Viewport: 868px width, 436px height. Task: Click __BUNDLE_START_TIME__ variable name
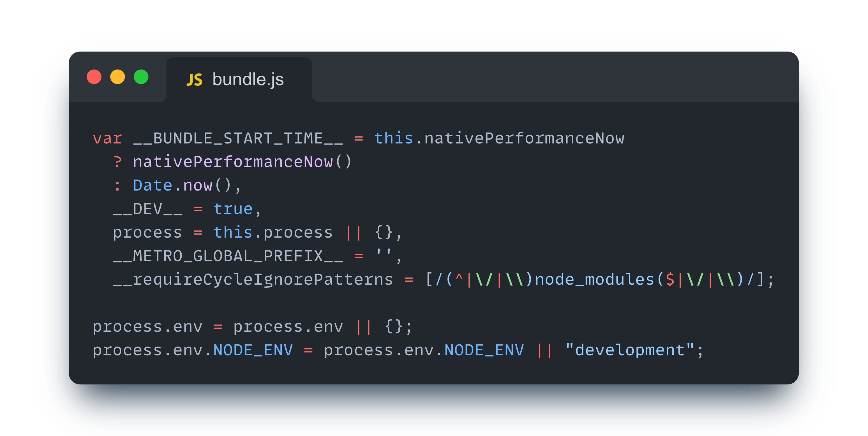(238, 139)
